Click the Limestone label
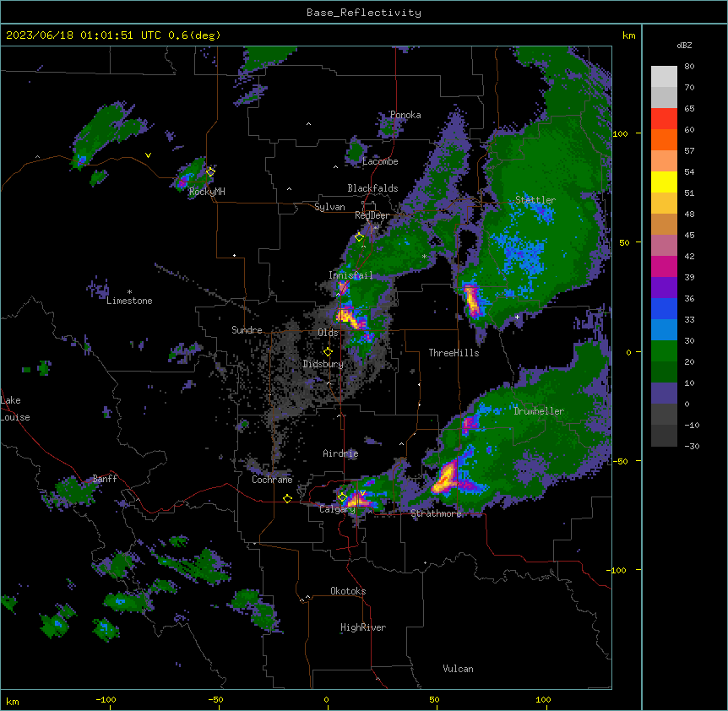The width and height of the screenshot is (728, 711). tap(129, 301)
